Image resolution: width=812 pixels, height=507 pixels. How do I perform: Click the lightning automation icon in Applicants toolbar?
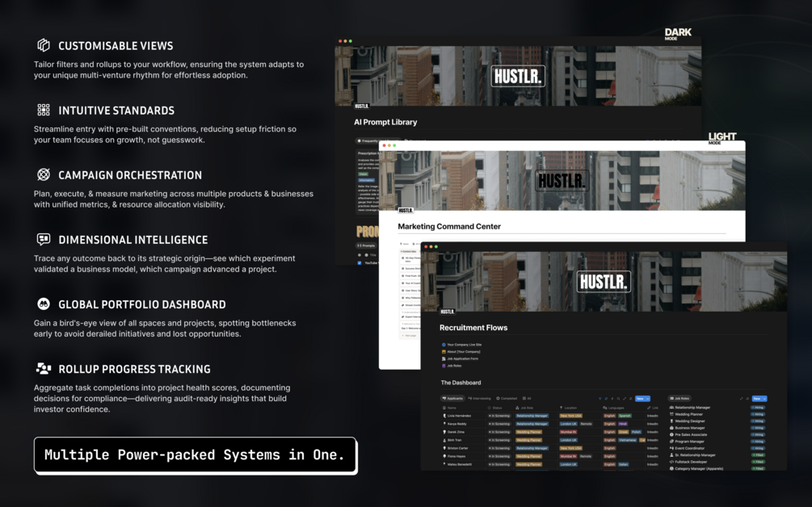coord(612,398)
